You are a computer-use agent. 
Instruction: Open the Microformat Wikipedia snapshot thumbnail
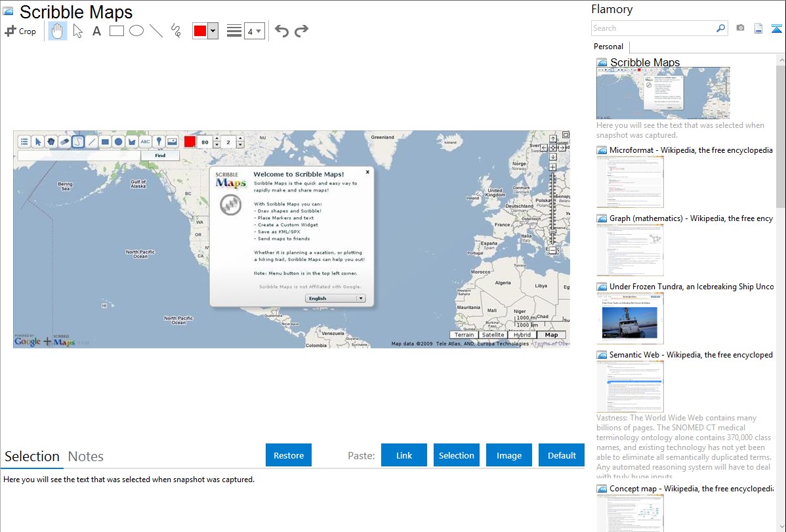(630, 182)
